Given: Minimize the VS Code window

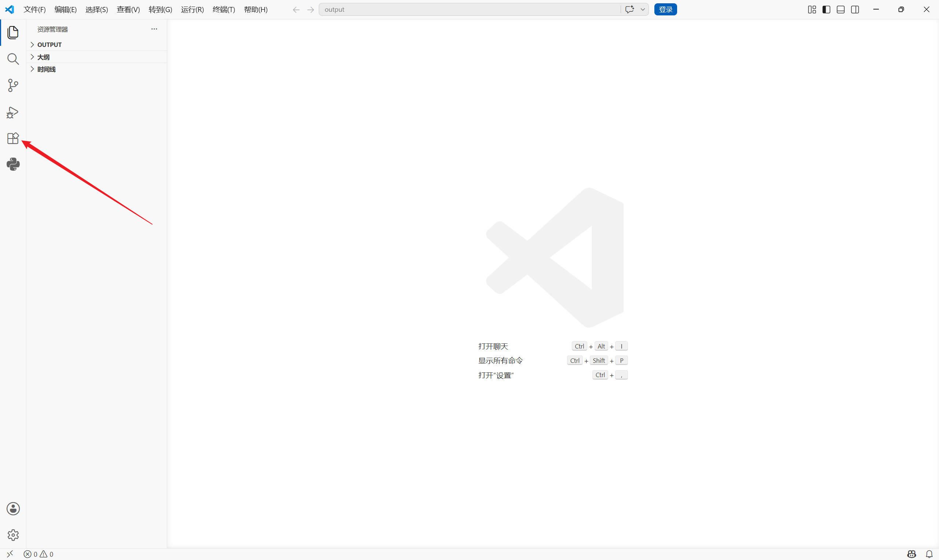Looking at the screenshot, I should (876, 10).
